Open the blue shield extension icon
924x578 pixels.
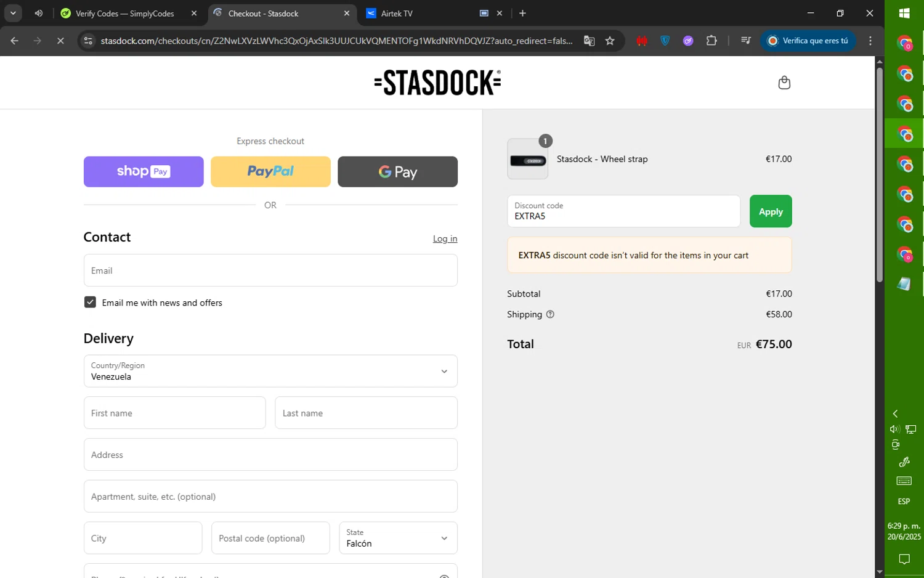coord(665,41)
